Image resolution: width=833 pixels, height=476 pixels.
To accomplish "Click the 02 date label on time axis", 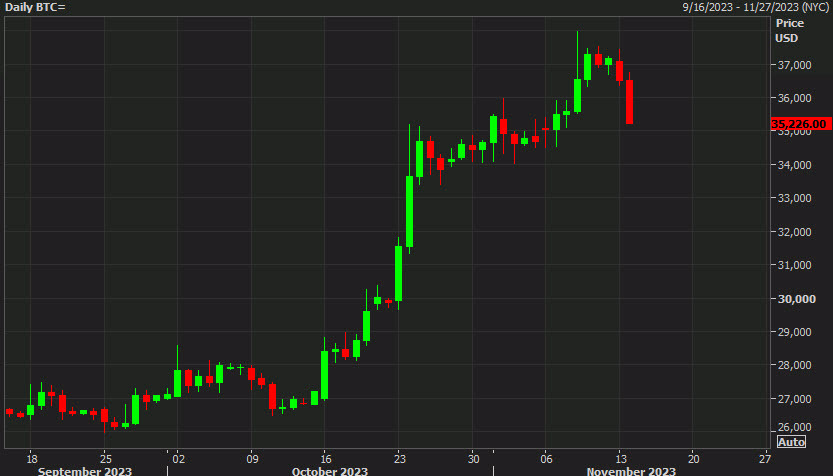I will (x=178, y=458).
